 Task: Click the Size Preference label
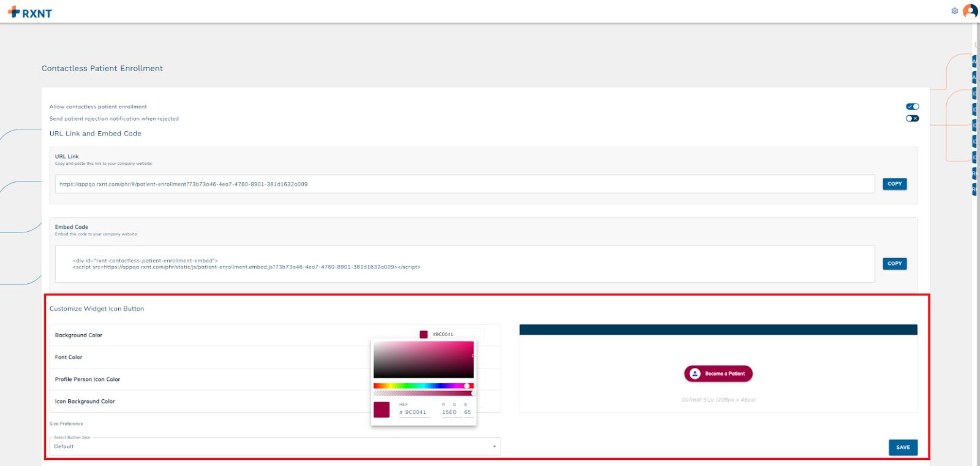[66, 424]
